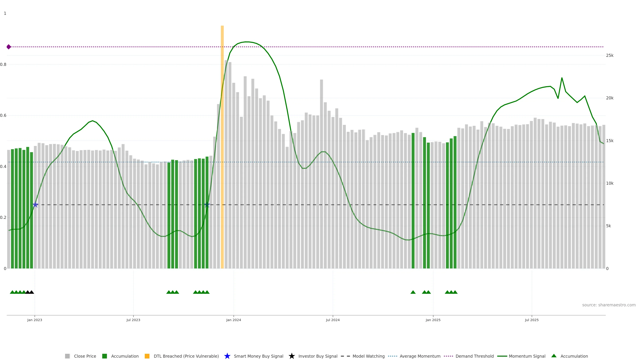The height and width of the screenshot is (362, 644).
Task: Toggle the Average Momentum legend entry
Action: (x=420, y=356)
